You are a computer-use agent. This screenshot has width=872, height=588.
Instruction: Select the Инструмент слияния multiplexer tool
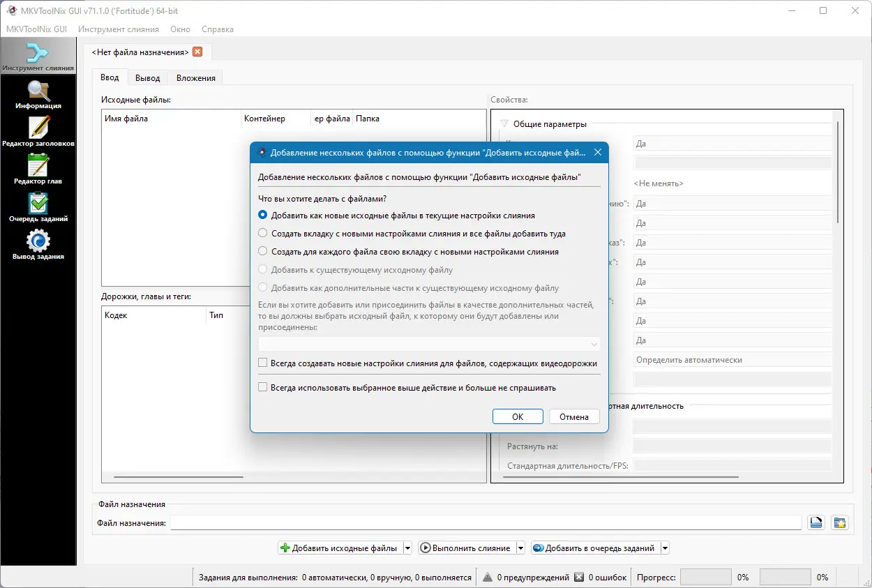[x=38, y=54]
